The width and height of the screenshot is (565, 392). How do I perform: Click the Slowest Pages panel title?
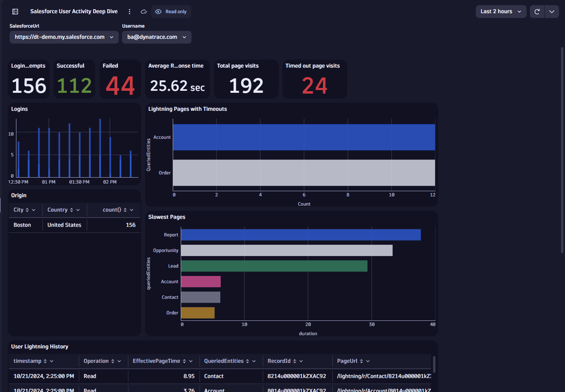tap(167, 217)
